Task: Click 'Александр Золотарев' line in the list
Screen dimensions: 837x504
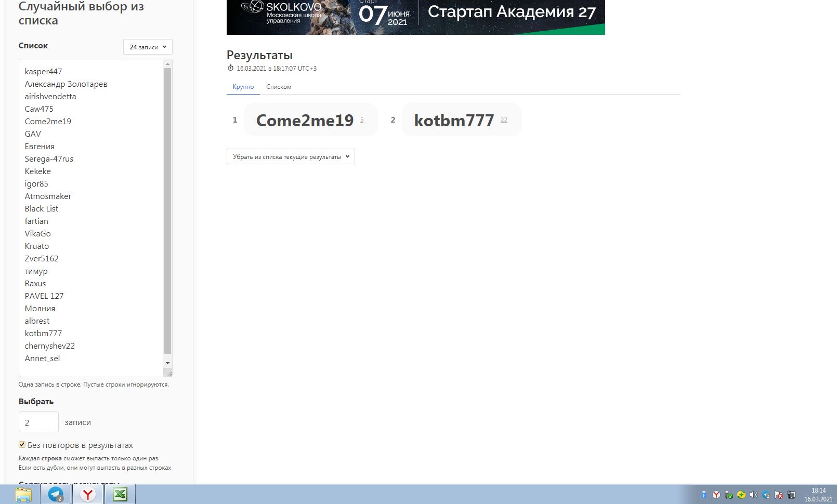Action: point(66,84)
